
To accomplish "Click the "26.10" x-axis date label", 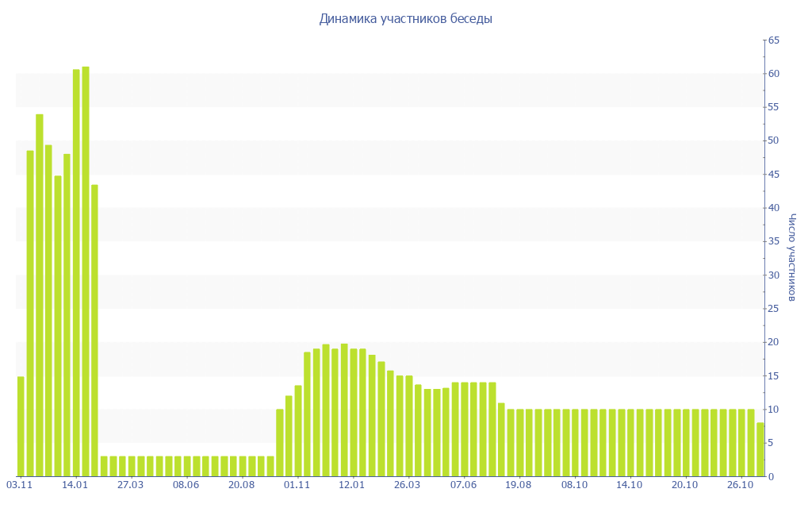I will (x=740, y=485).
